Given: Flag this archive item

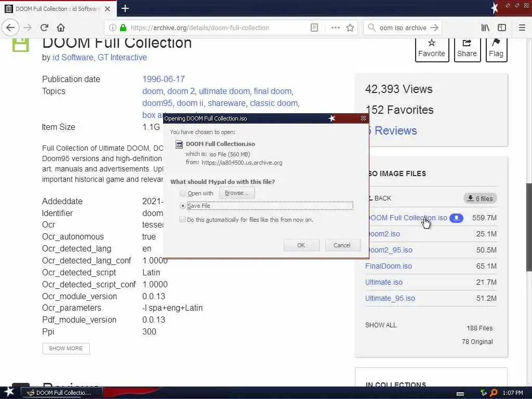Looking at the screenshot, I should pyautogui.click(x=496, y=49).
